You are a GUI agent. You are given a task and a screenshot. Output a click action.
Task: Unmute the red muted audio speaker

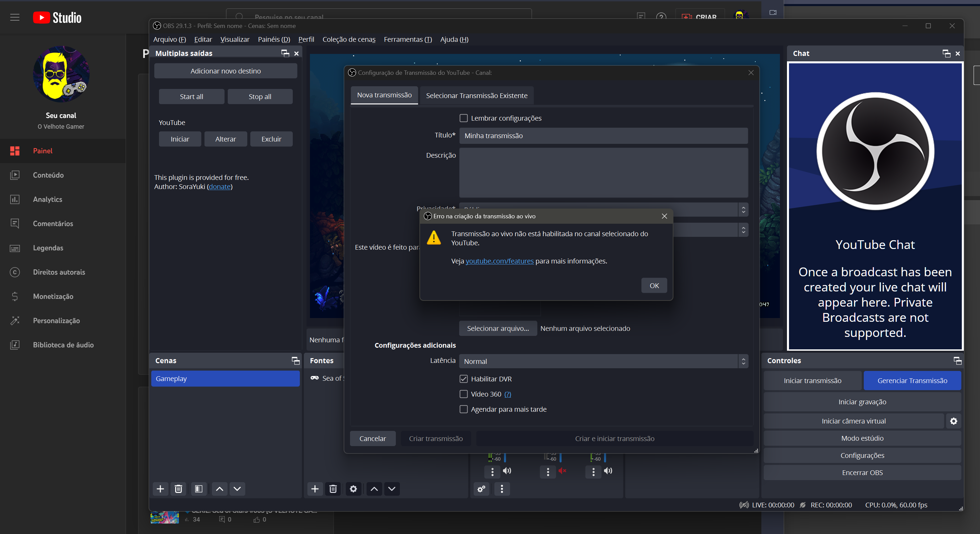pos(562,471)
